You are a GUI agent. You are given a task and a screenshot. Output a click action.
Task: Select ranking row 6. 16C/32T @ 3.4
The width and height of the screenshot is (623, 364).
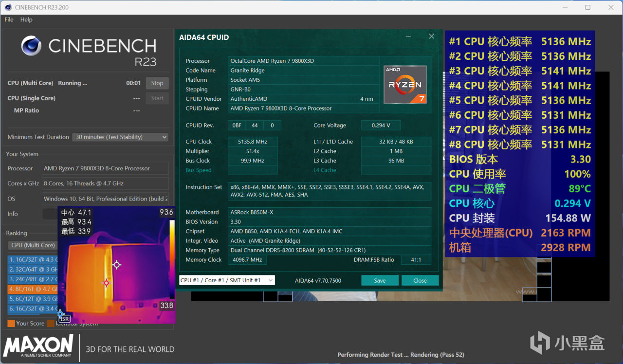[33, 309]
